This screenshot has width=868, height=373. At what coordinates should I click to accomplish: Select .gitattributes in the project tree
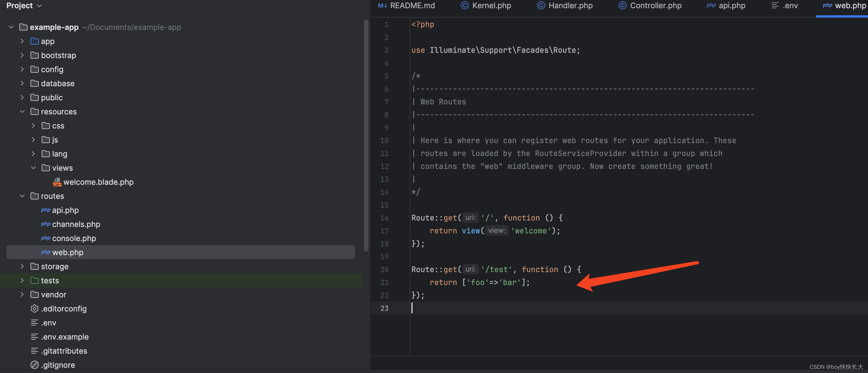[64, 351]
